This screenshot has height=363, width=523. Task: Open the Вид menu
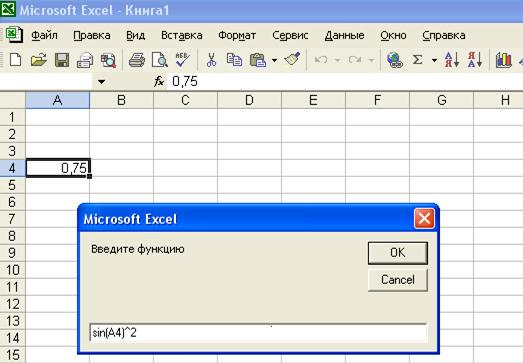135,35
